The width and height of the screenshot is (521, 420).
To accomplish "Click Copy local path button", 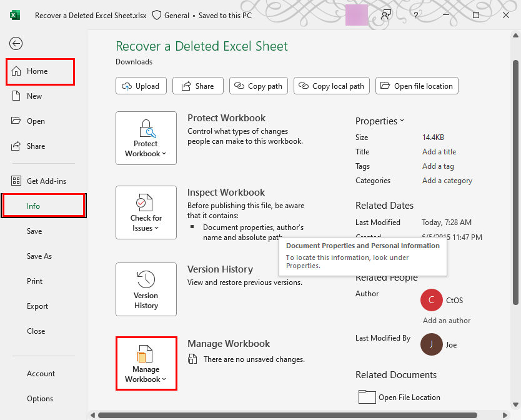I will point(332,86).
